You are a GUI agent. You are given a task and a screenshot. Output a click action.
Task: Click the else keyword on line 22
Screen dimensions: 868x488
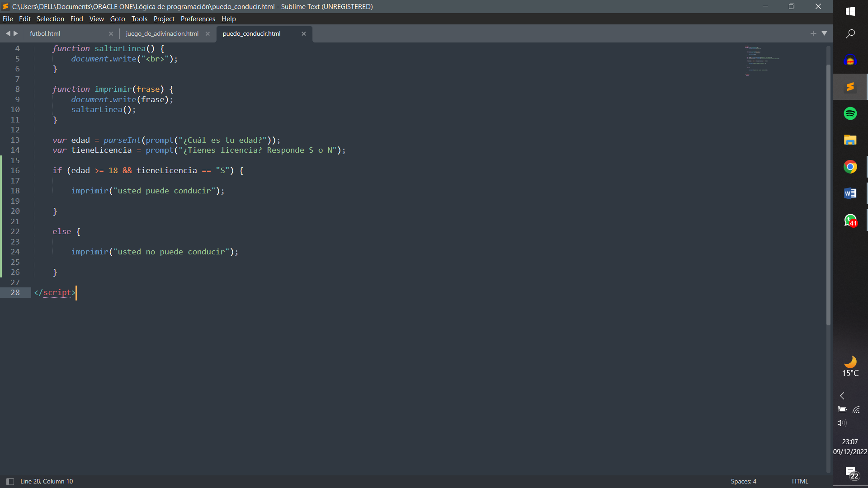(x=61, y=232)
